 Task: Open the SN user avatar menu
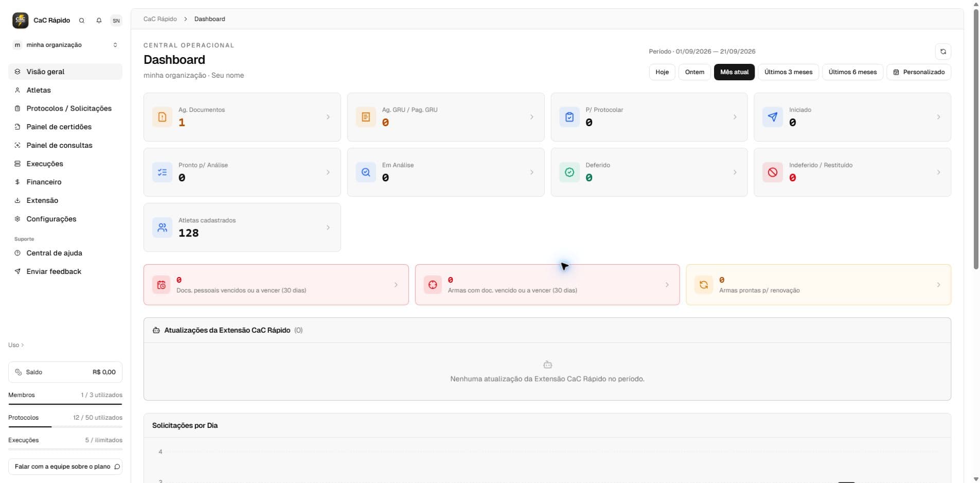(x=116, y=21)
